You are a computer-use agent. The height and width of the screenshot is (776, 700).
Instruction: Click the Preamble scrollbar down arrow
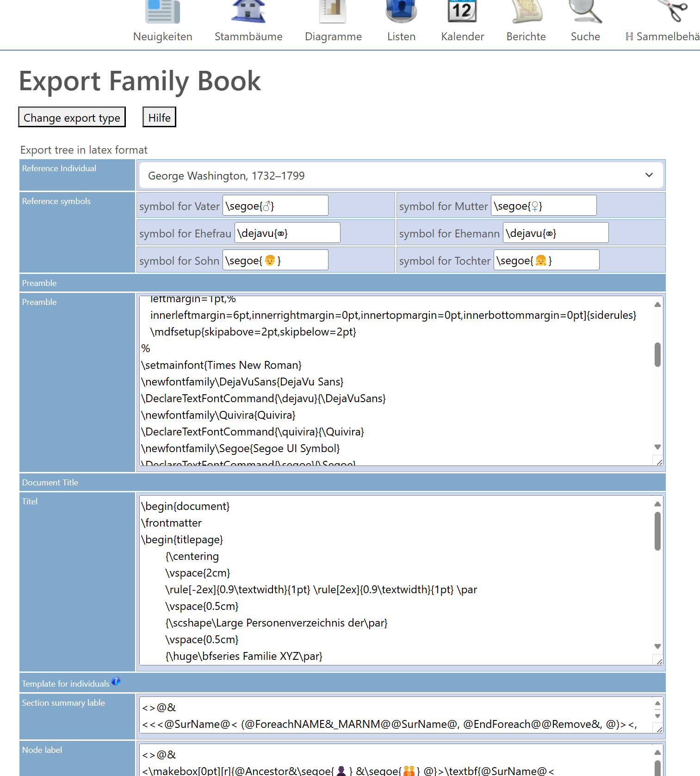[657, 447]
